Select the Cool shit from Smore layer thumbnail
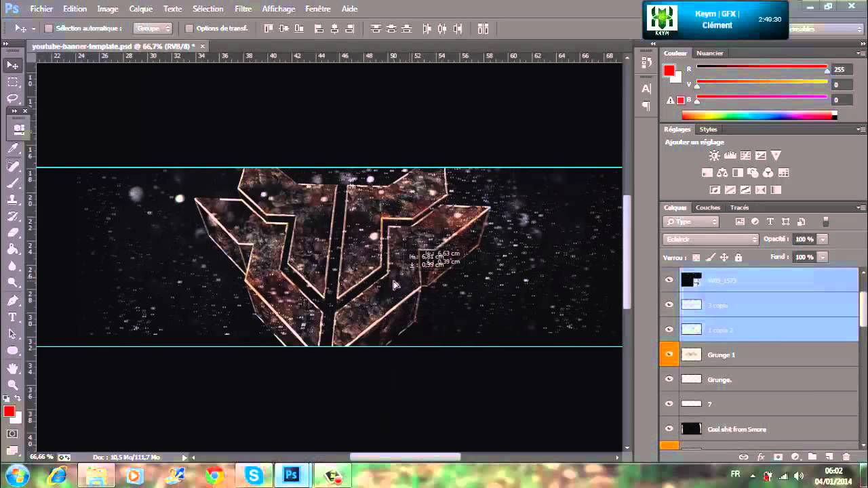 (691, 429)
